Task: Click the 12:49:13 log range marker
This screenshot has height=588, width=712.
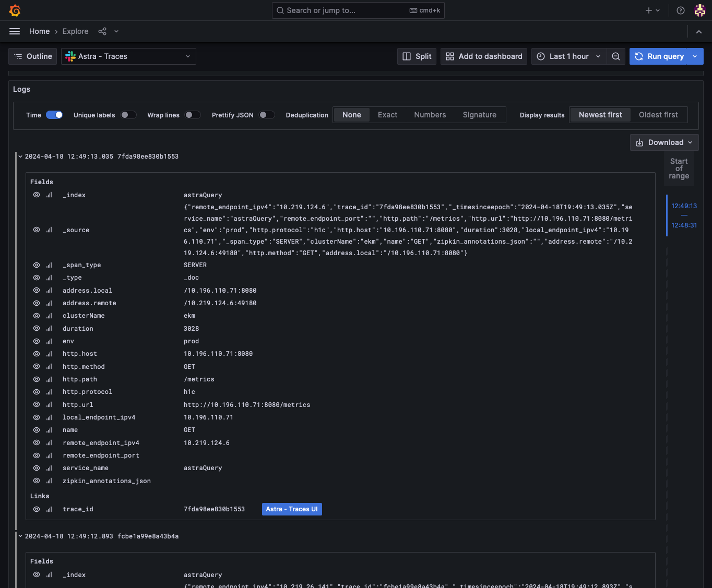Action: 684,206
